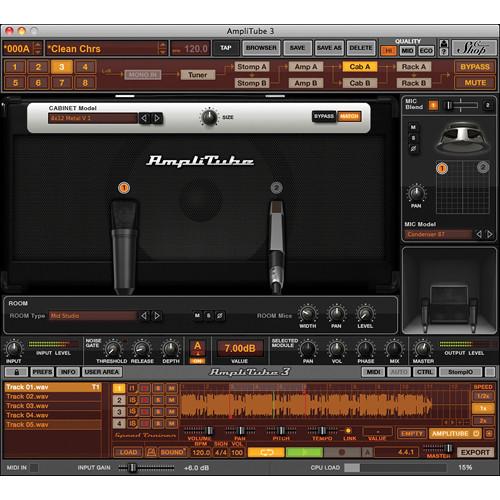Click the noise gate RELEASE knob
Screen dimensions: 500x500
click(141, 349)
